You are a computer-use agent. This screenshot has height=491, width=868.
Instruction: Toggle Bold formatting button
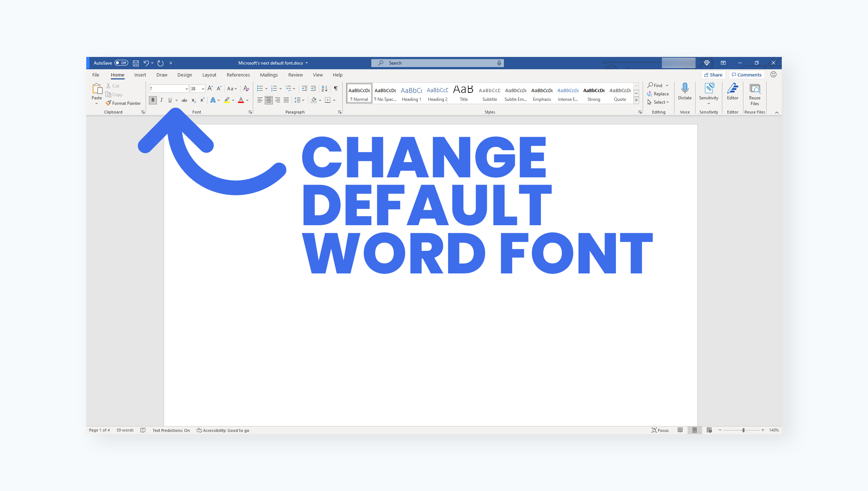(153, 100)
